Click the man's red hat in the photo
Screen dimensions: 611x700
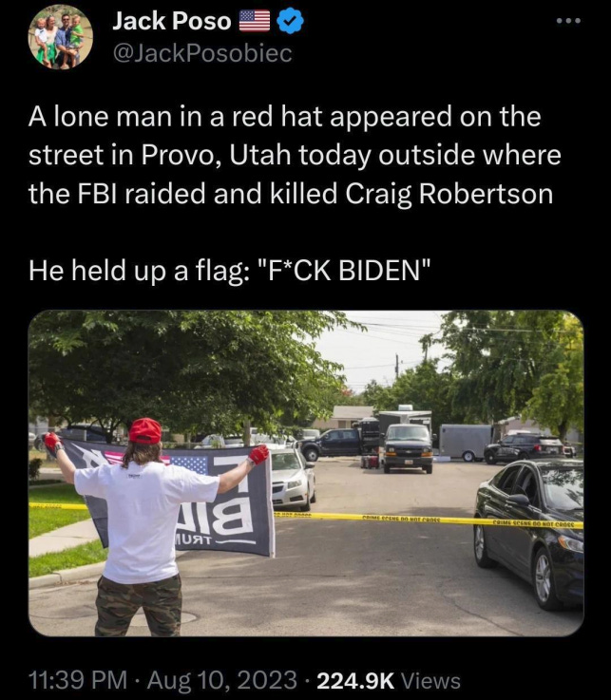pyautogui.click(x=145, y=431)
